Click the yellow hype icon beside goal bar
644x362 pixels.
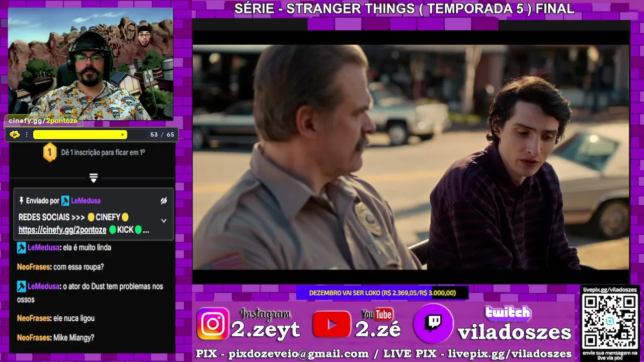pyautogui.click(x=15, y=135)
